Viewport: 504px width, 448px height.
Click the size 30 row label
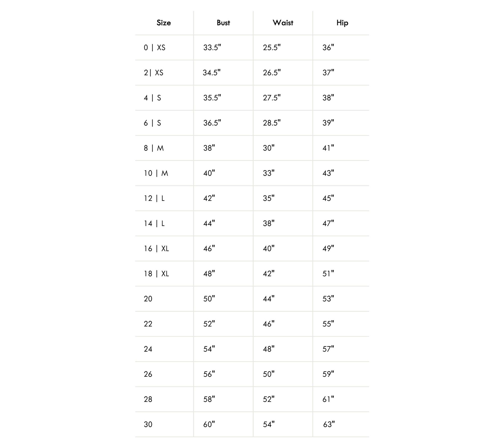(148, 425)
